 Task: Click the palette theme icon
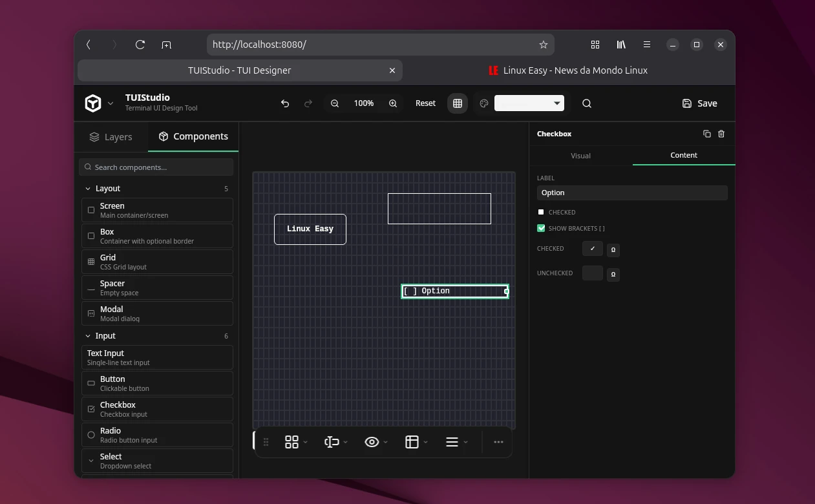(483, 103)
